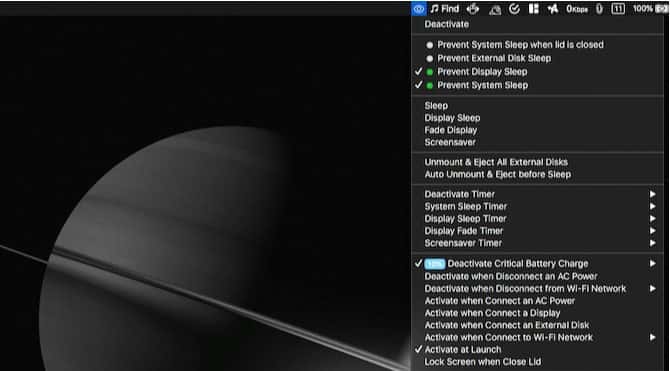Screen dimensions: 670x371
Task: Click the Display Fade Timer label
Action: click(x=464, y=231)
